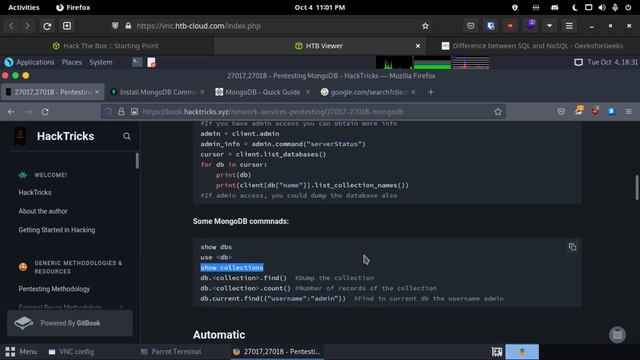Open the HackTricks sidebar link
The width and height of the screenshot is (640, 360).
(x=35, y=192)
